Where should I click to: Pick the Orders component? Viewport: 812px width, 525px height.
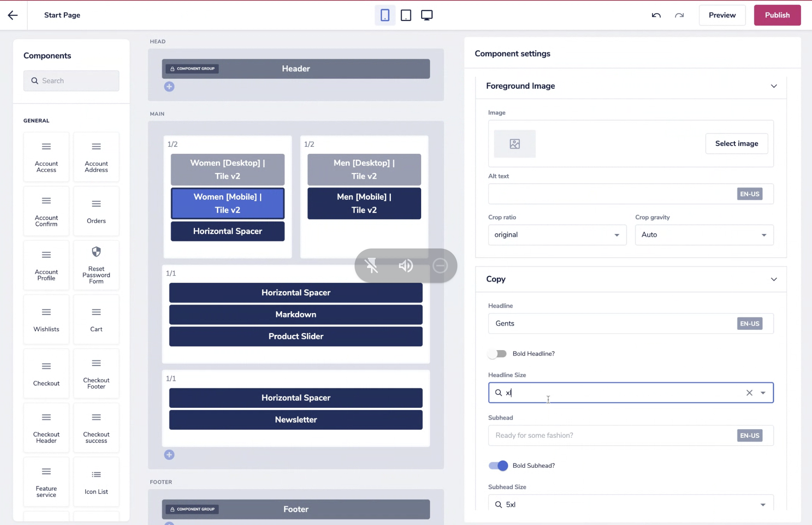96,211
